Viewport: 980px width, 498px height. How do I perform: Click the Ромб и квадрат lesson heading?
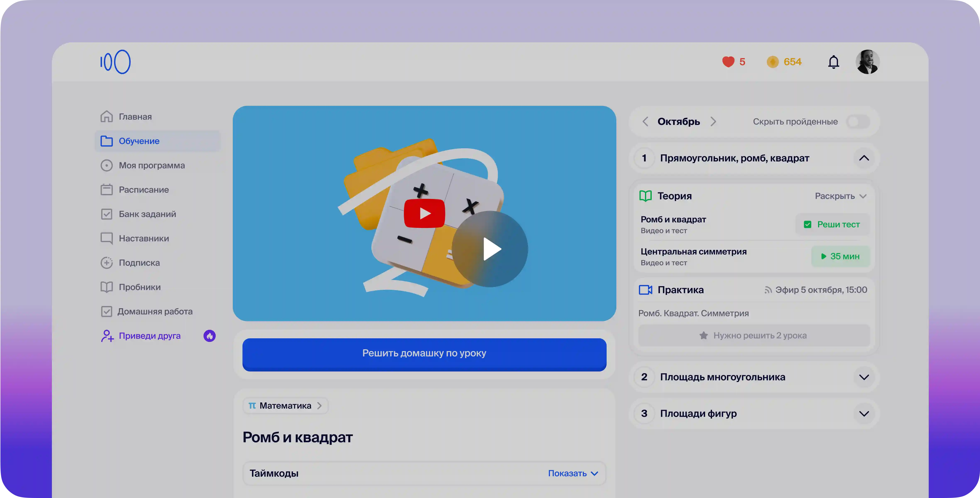tap(297, 438)
